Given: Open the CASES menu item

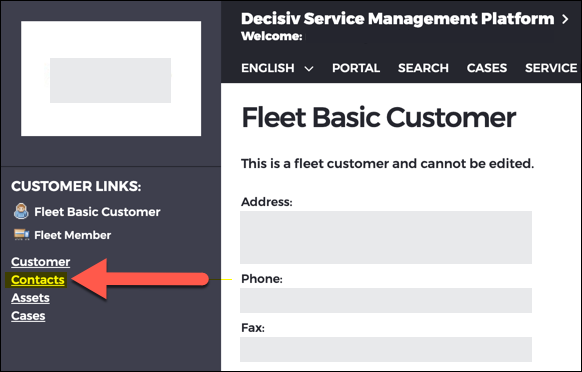Looking at the screenshot, I should click(x=487, y=68).
